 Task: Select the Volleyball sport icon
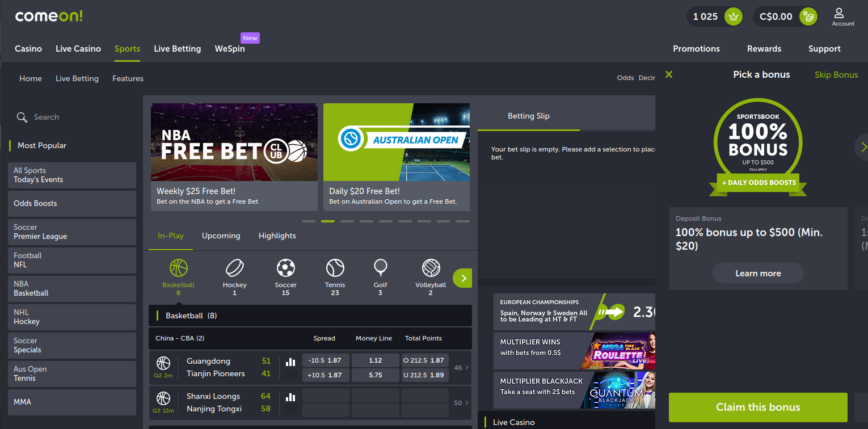pyautogui.click(x=431, y=268)
